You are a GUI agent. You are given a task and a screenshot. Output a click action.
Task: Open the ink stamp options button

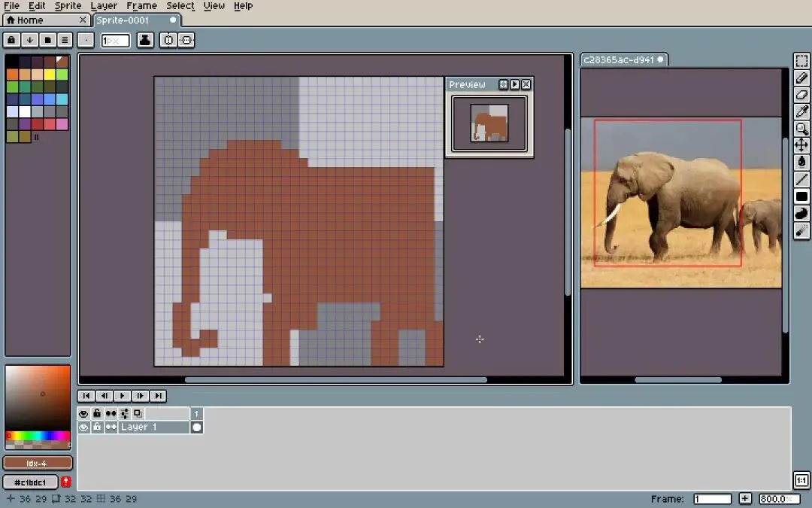coord(145,40)
